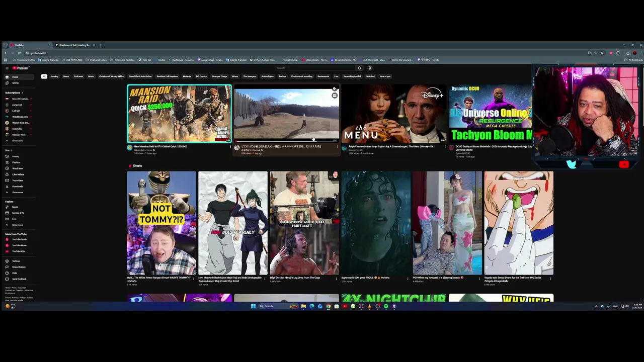Select the Podcasts filter chip
This screenshot has width=644, height=362.
(78, 76)
